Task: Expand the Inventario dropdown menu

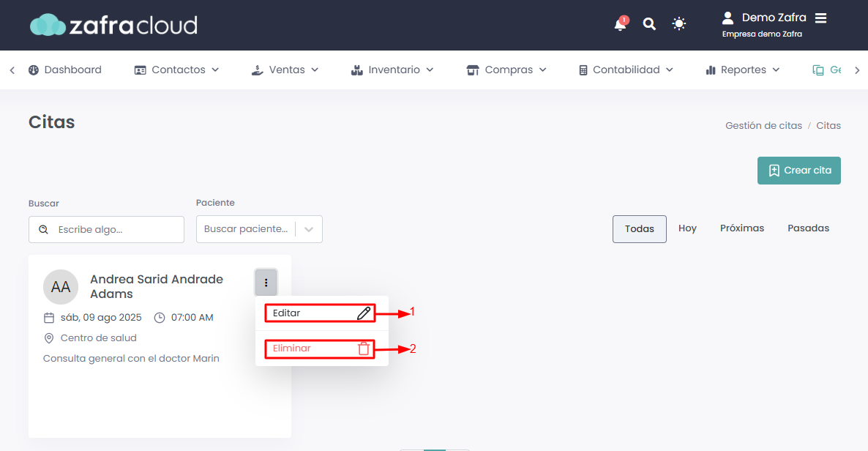Action: [392, 70]
